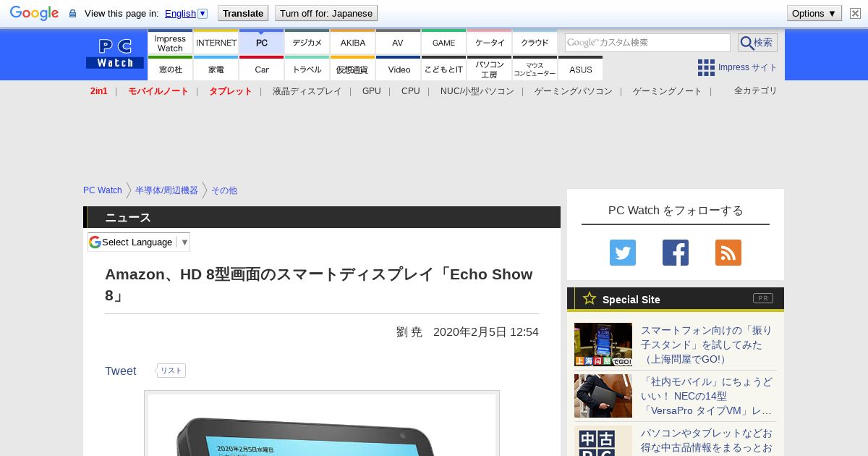The width and height of the screenshot is (868, 456).
Task: Open the ASUS tab
Action: pos(581,69)
